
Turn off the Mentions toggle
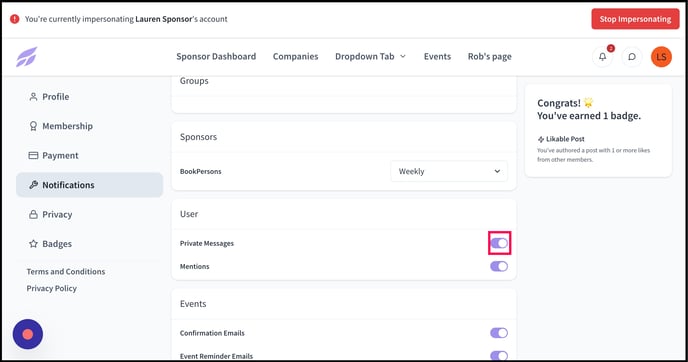pos(499,266)
